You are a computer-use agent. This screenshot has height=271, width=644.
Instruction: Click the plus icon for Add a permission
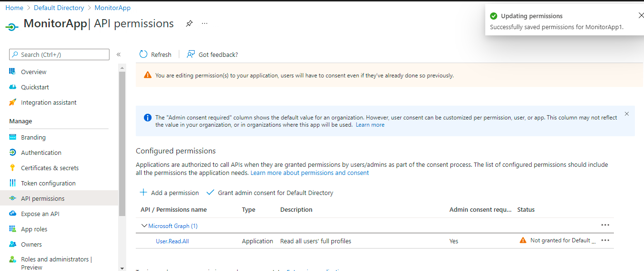[143, 193]
